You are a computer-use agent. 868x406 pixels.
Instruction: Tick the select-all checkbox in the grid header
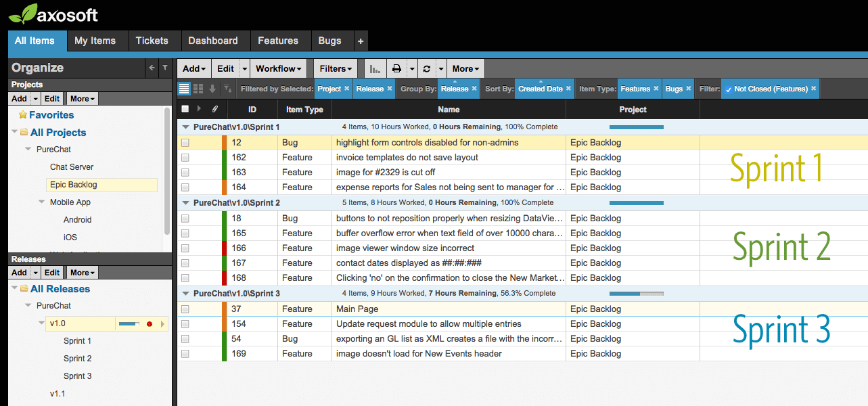coord(185,109)
